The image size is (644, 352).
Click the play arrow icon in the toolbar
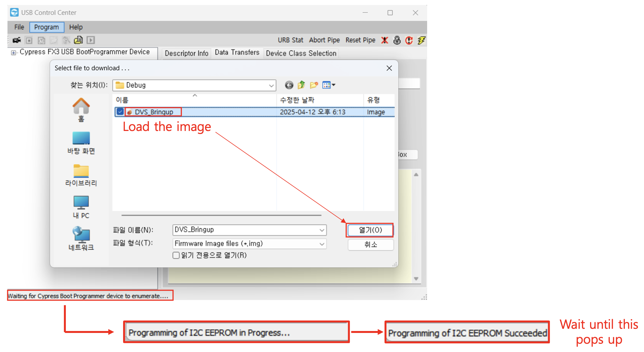(x=91, y=40)
